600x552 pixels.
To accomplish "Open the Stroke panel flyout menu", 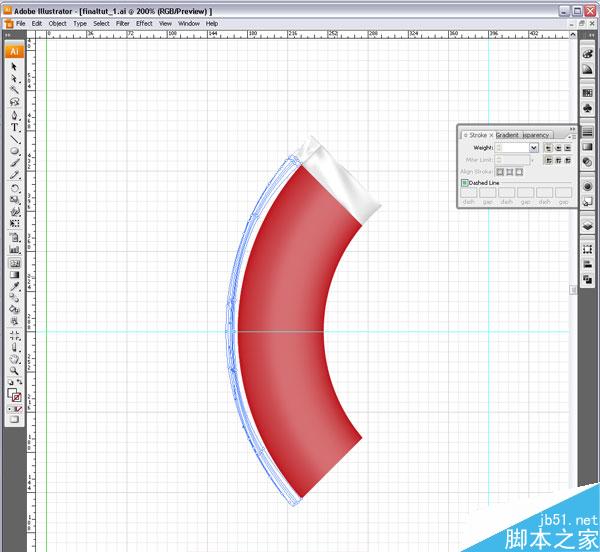I will pyautogui.click(x=571, y=136).
